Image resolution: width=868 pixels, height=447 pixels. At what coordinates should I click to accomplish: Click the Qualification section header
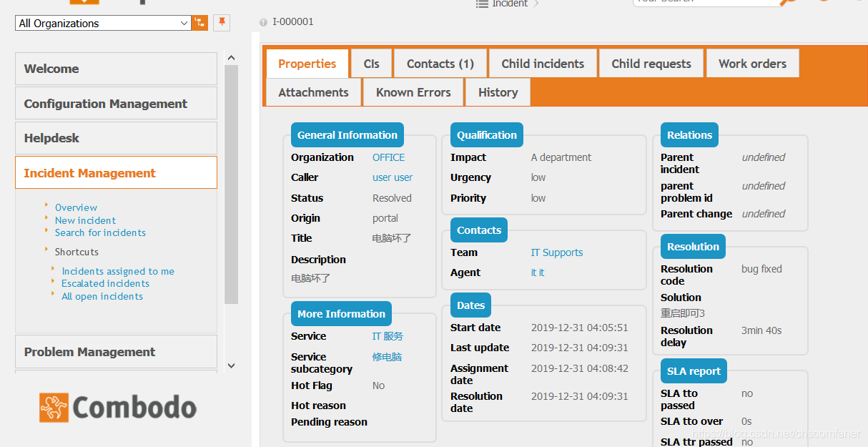coord(487,134)
